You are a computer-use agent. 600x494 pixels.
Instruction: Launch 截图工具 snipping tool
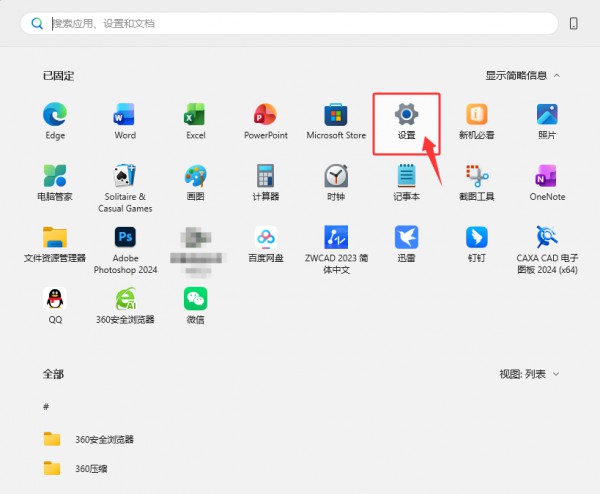point(476,183)
